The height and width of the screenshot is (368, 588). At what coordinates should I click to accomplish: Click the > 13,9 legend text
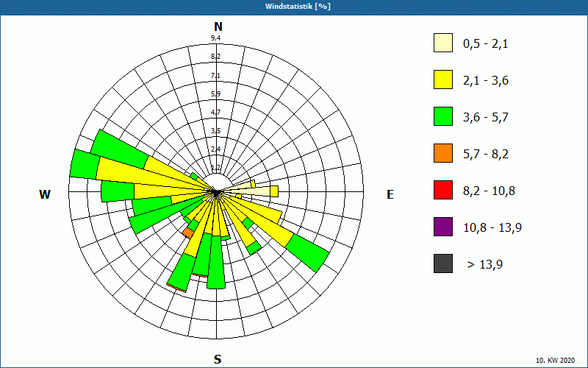(x=485, y=265)
